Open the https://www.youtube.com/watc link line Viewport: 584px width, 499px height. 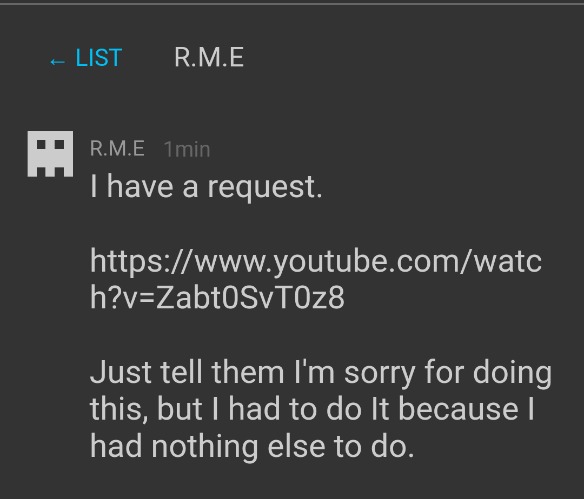click(316, 262)
